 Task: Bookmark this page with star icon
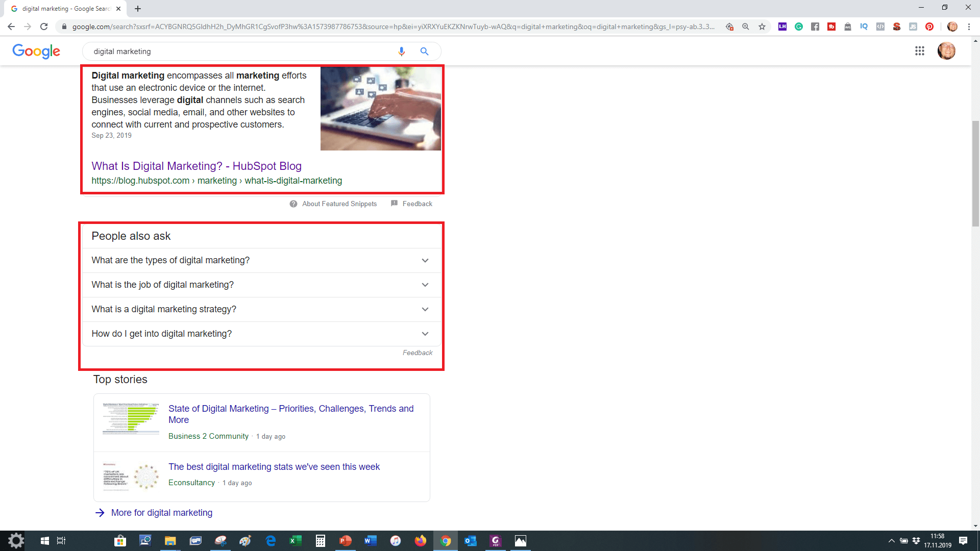pos(762,27)
